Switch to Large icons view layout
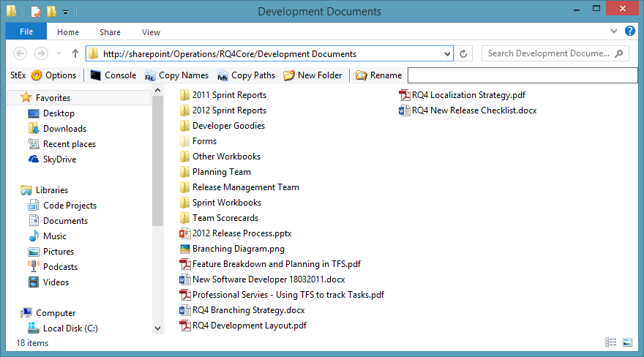This screenshot has width=644, height=357. click(627, 342)
